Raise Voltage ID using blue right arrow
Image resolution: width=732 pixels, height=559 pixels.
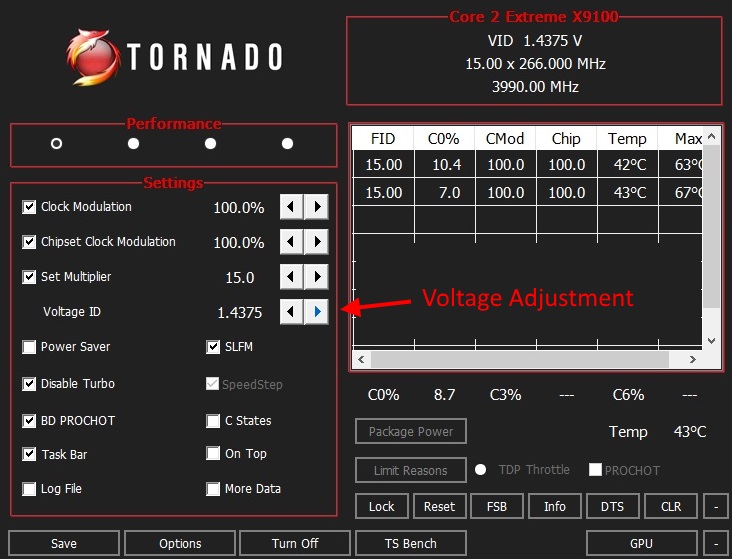[317, 311]
